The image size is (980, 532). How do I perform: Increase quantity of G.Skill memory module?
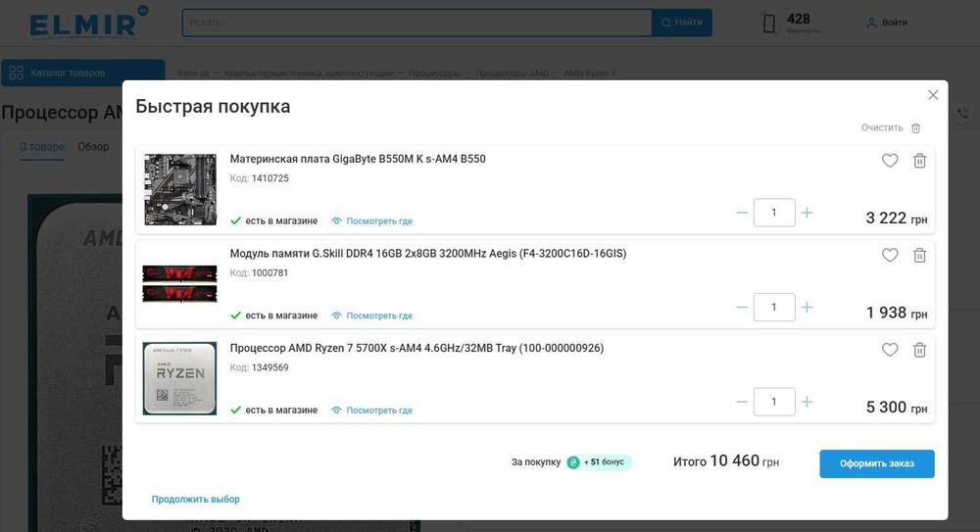(807, 307)
